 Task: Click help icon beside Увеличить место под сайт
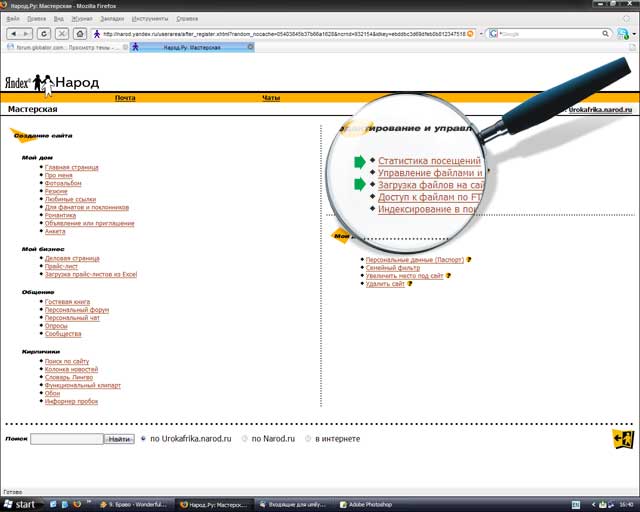pos(448,276)
